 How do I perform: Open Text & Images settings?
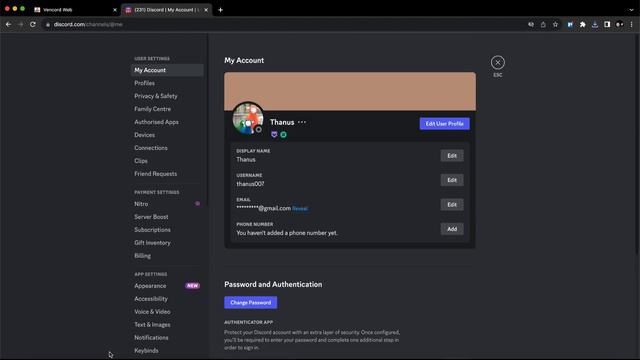(167, 325)
